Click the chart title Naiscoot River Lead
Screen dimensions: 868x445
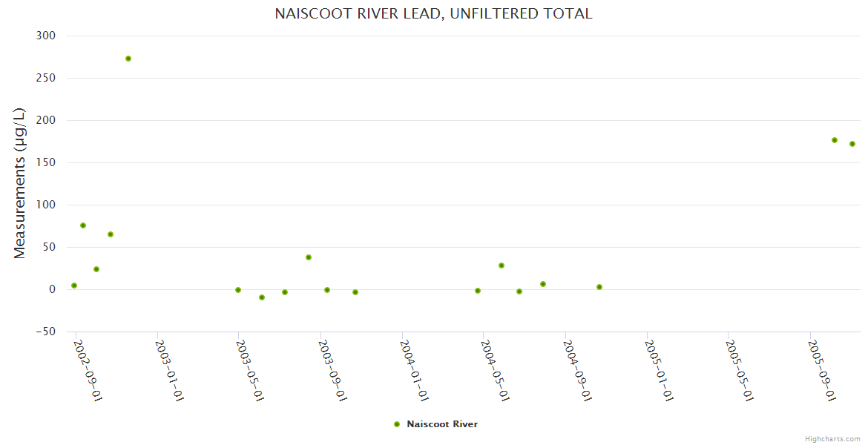433,13
